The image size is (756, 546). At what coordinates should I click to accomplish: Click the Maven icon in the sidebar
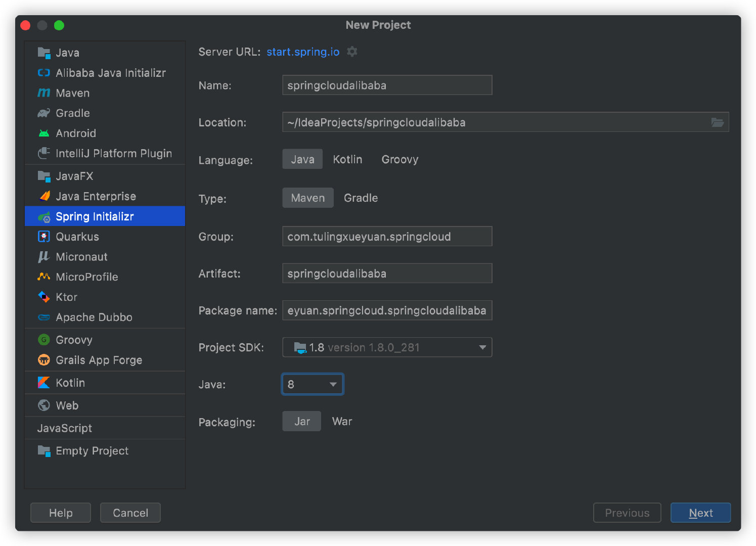point(44,93)
